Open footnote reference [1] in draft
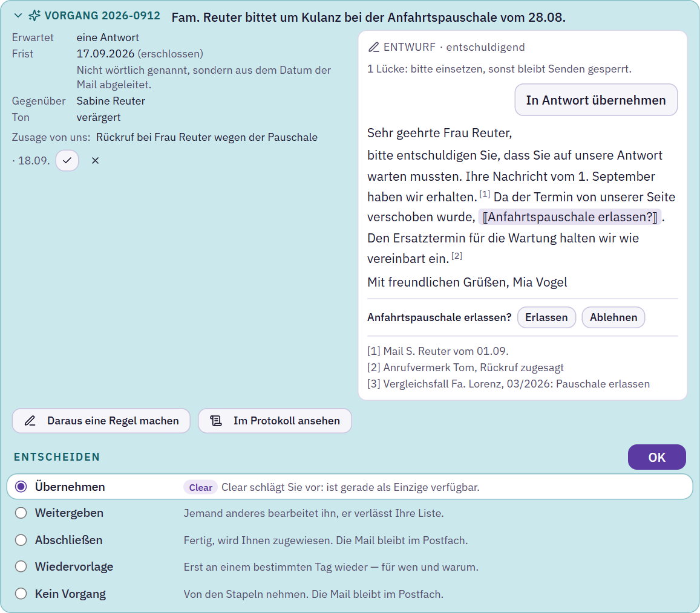 (x=485, y=194)
